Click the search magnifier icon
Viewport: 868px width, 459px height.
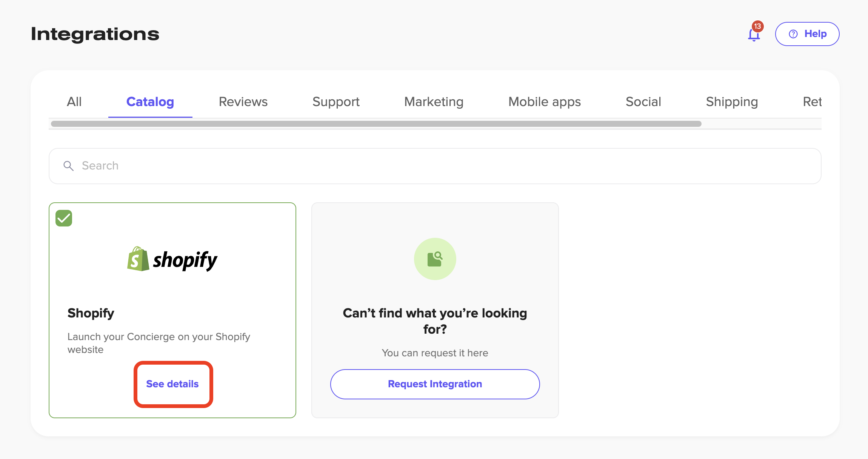(x=69, y=166)
